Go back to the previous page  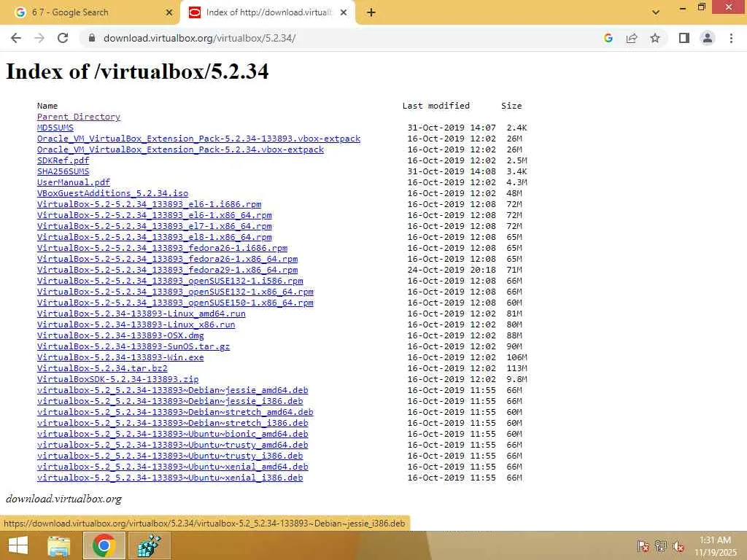pos(16,38)
